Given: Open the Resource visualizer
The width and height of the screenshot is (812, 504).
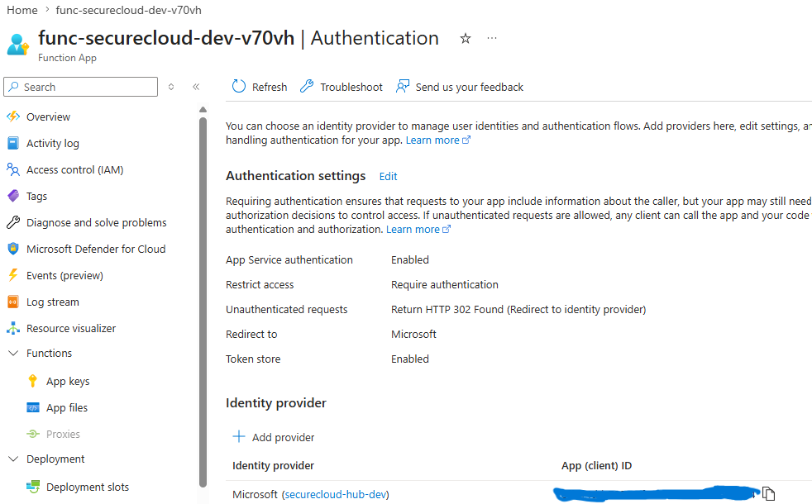Looking at the screenshot, I should coord(73,328).
